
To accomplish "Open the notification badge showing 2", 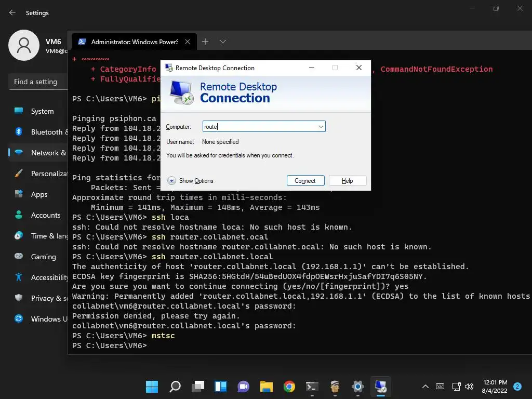I will [517, 387].
